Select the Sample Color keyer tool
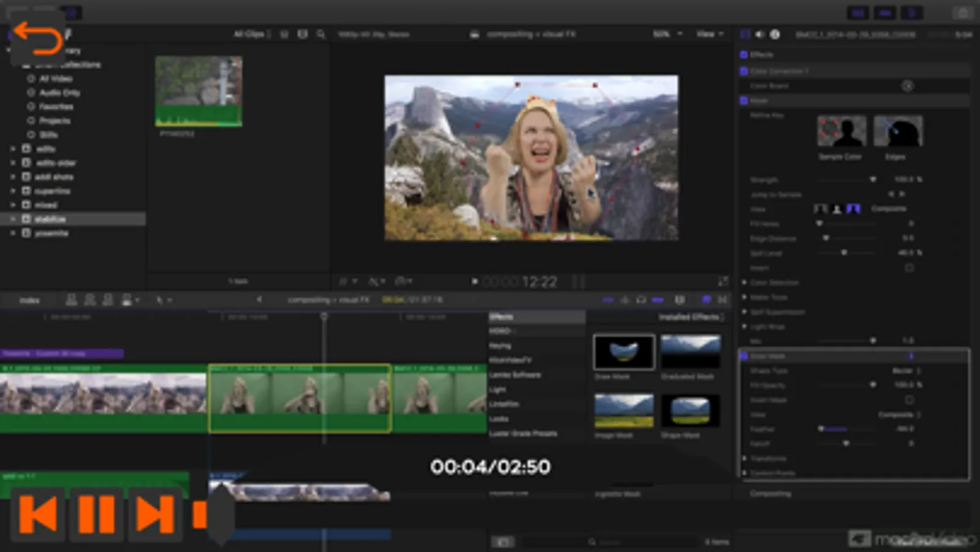The height and width of the screenshot is (552, 980). (840, 131)
